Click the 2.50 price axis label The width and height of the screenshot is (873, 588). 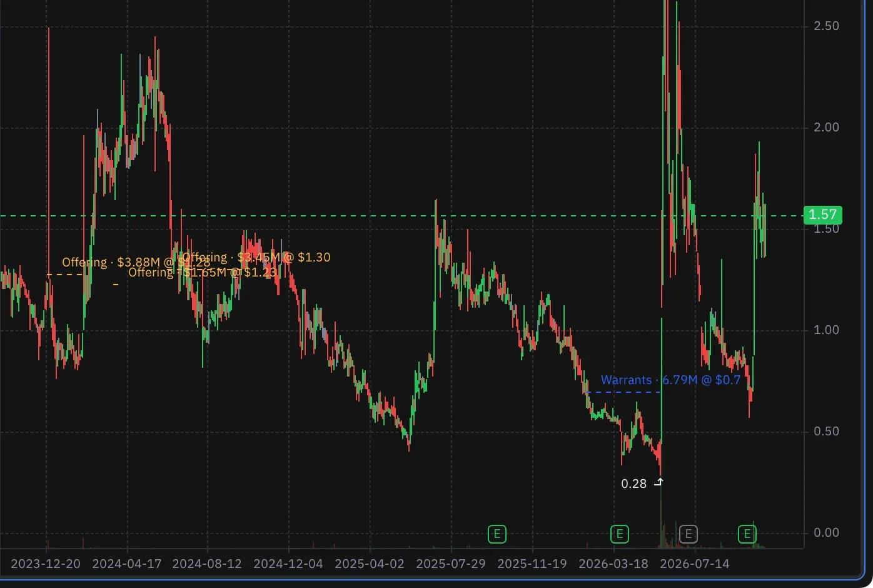pyautogui.click(x=826, y=26)
